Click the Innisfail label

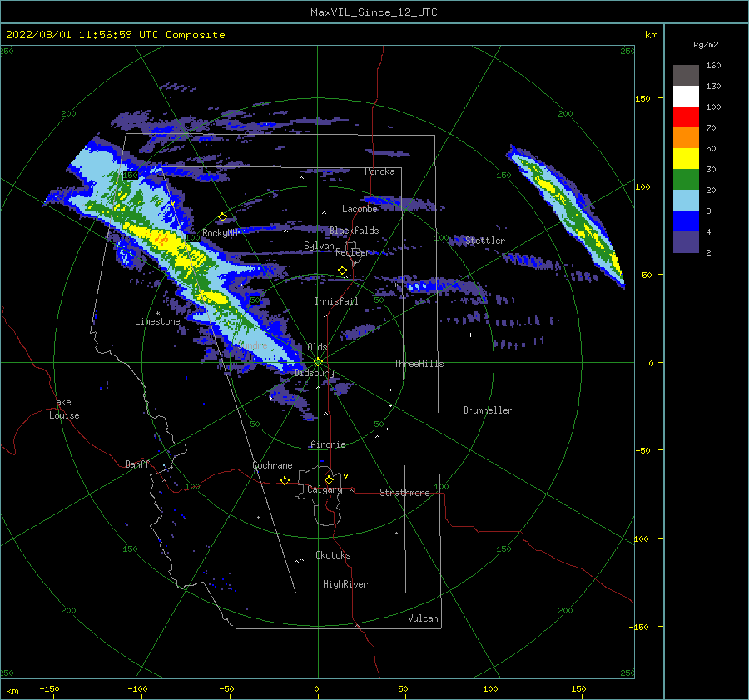tap(336, 301)
